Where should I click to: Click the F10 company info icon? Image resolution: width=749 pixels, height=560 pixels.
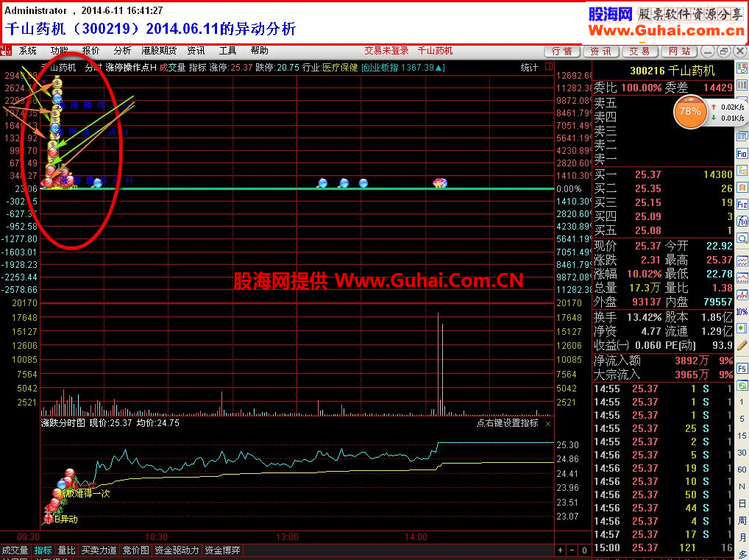pos(742,153)
